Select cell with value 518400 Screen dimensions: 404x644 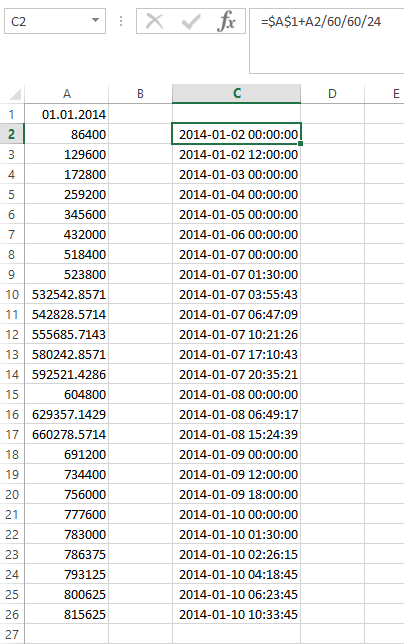coord(67,254)
